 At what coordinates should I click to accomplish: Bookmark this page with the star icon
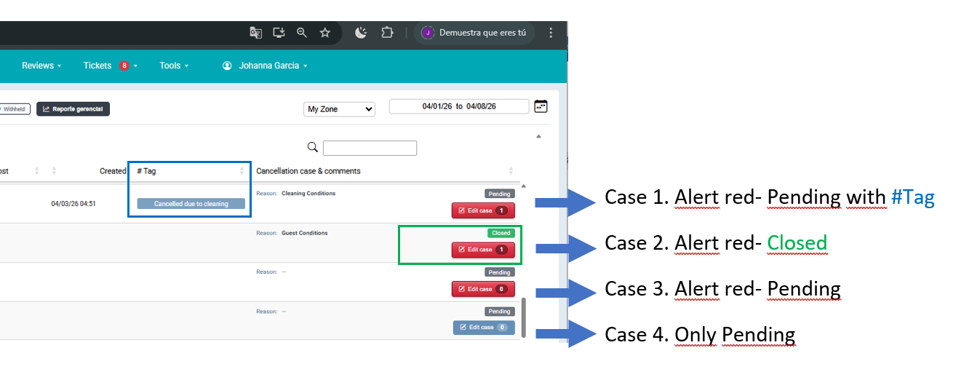(x=324, y=33)
